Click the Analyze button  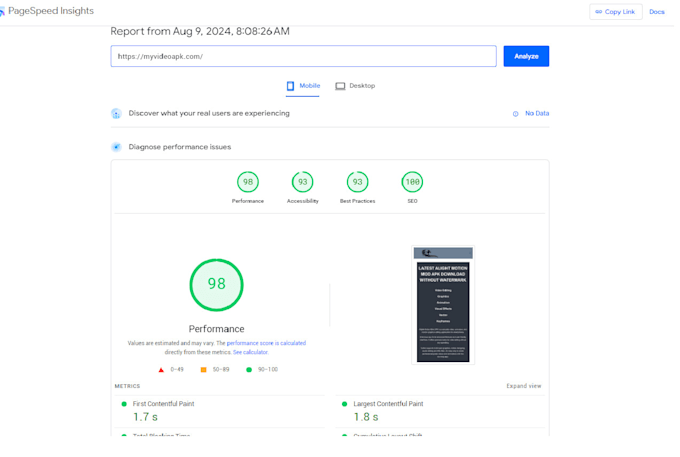(526, 56)
